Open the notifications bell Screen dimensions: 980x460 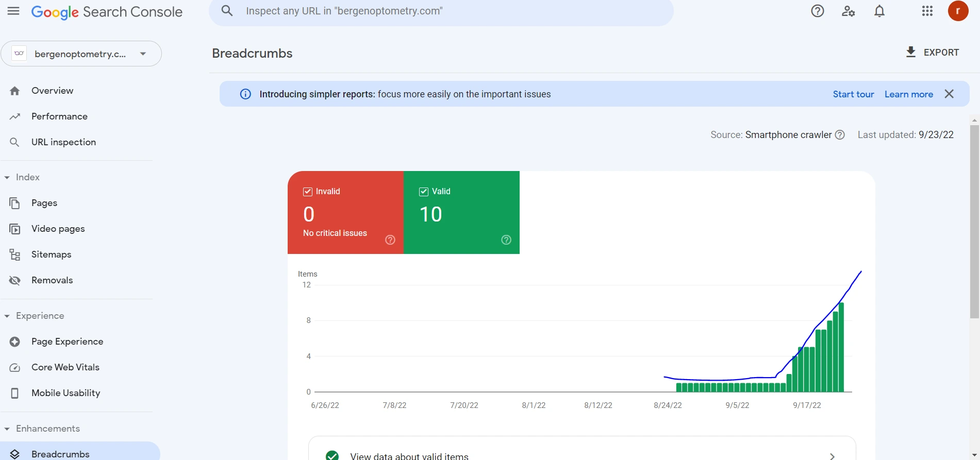click(x=879, y=11)
